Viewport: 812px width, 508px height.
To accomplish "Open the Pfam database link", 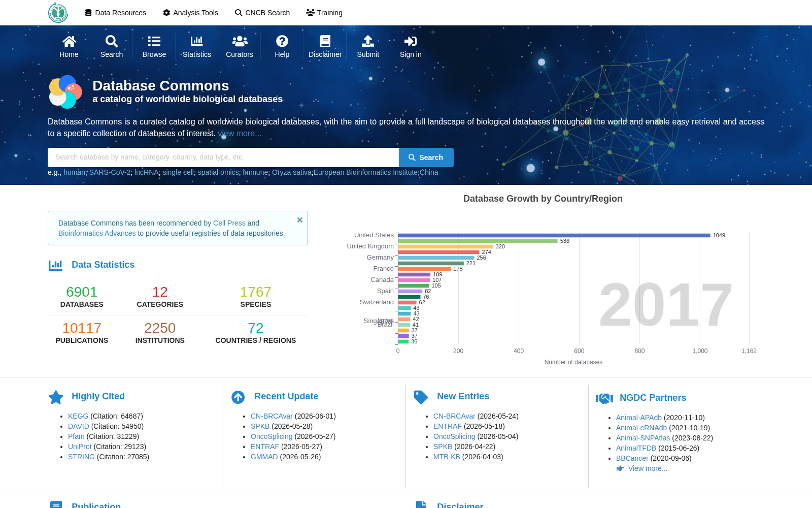I will point(76,436).
